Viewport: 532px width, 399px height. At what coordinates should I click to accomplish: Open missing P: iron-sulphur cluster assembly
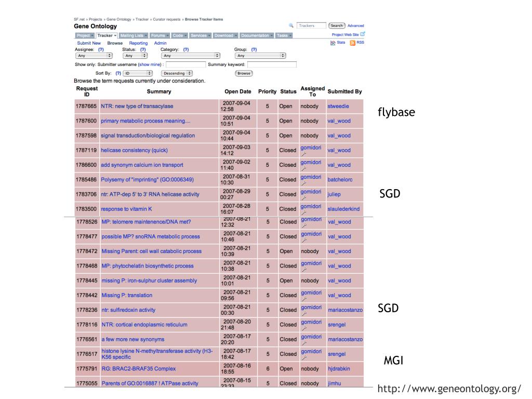pos(149,281)
